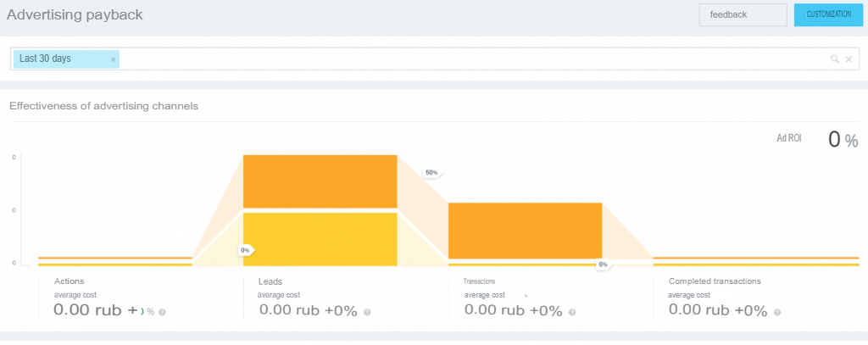
Task: Select the Last 30 days filter tag
Action: point(46,59)
